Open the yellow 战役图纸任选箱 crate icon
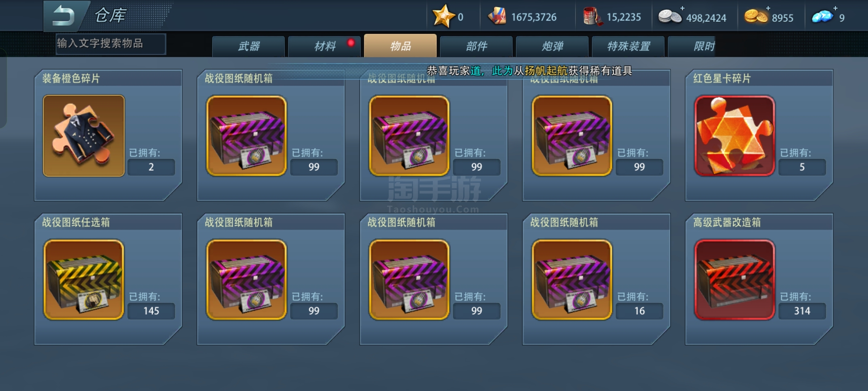Image resolution: width=868 pixels, height=391 pixels. point(84,279)
